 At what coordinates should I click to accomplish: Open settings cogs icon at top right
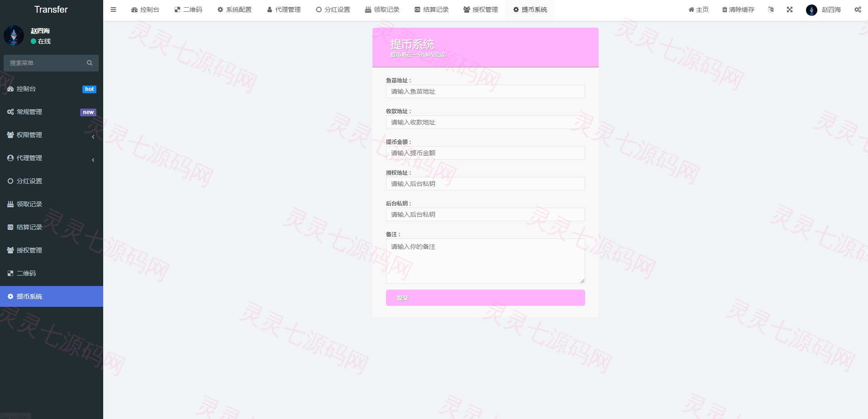858,10
